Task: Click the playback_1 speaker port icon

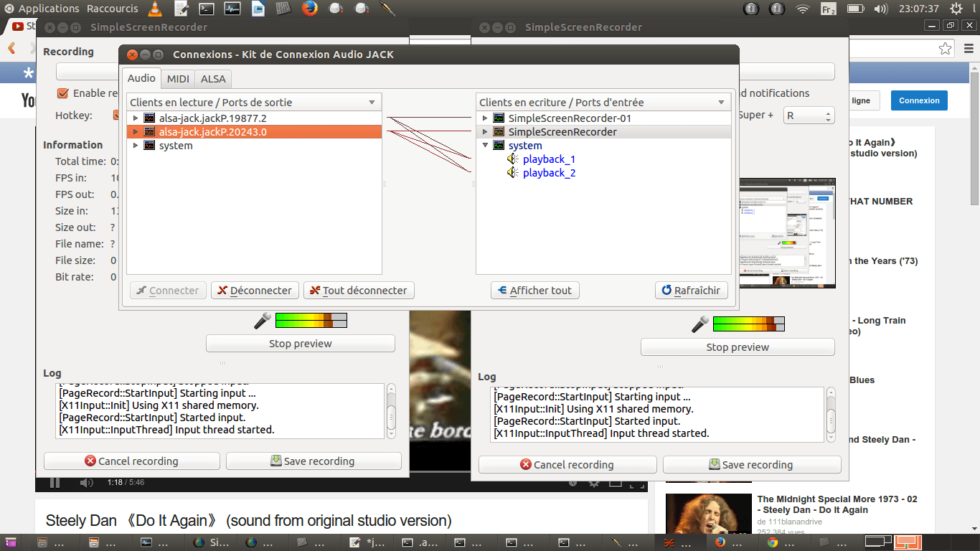Action: tap(512, 159)
